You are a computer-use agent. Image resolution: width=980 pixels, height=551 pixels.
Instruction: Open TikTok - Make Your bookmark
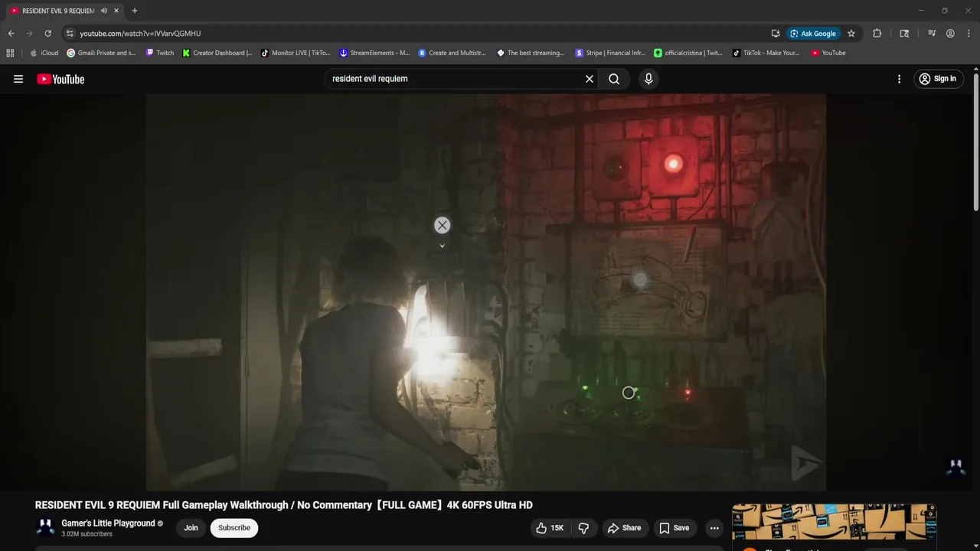(766, 53)
